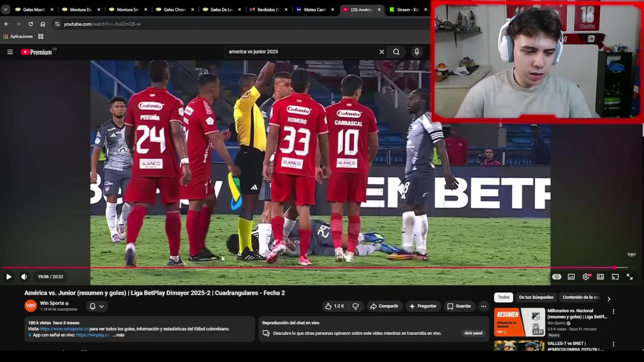Play the YouTube video
This screenshot has width=644, height=362.
pyautogui.click(x=9, y=277)
